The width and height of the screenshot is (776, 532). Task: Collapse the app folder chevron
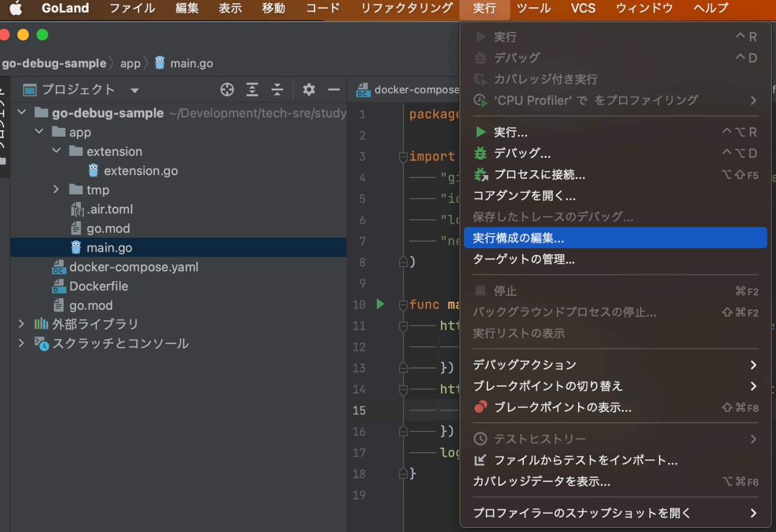[39, 132]
